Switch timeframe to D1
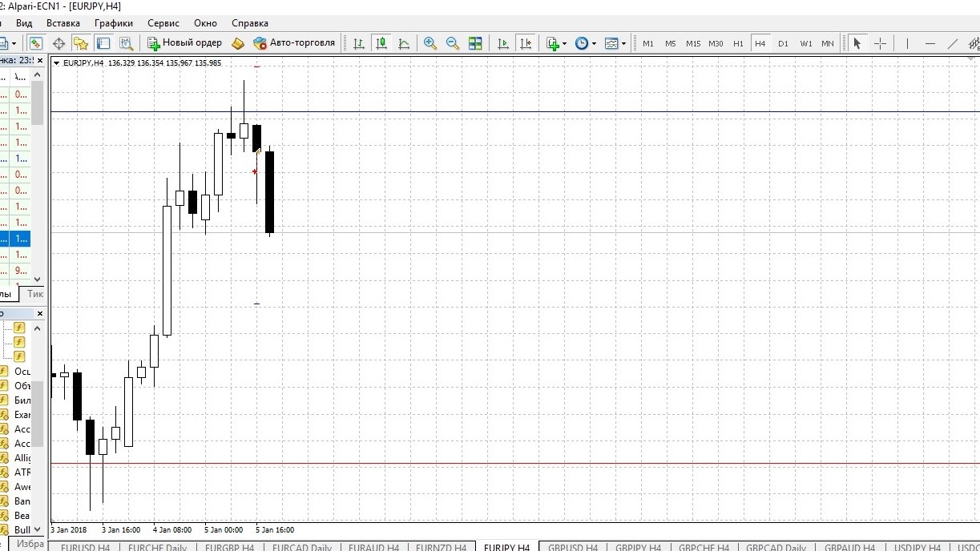This screenshot has height=551, width=980. 783,43
